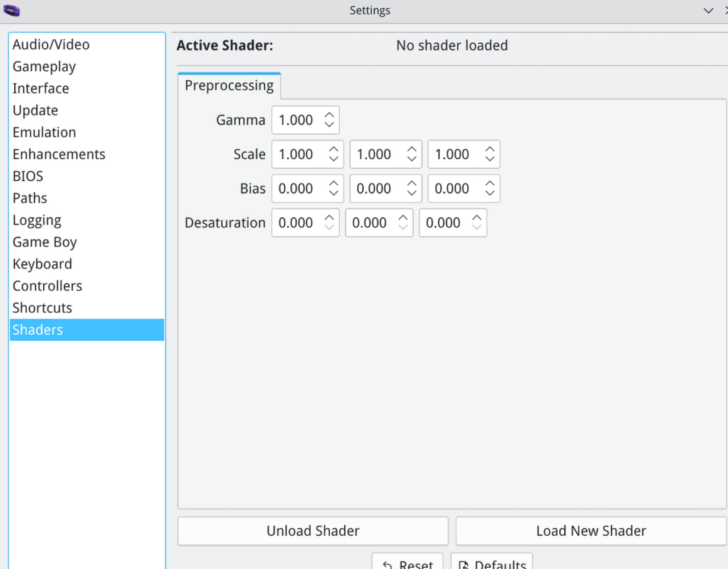Select the highlighted Shaders category
This screenshot has width=728, height=569.
87,330
